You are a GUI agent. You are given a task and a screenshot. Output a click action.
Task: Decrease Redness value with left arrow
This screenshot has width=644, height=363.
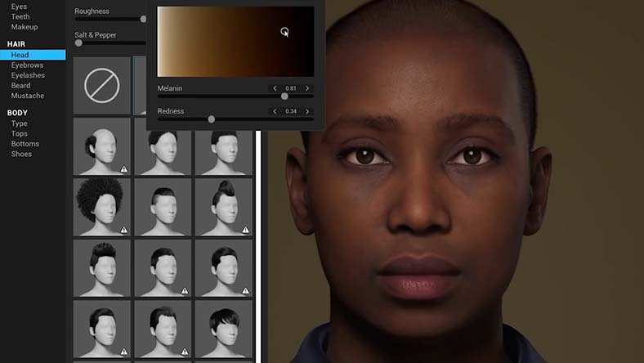pos(275,111)
